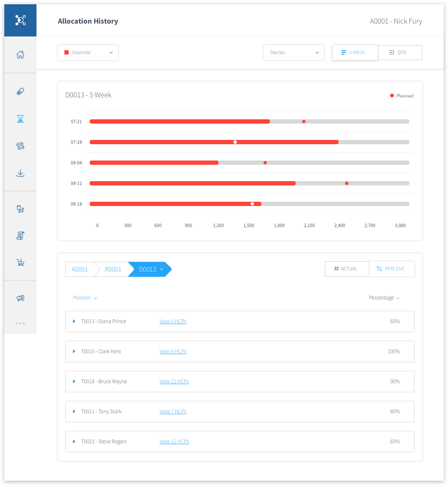448x485 pixels.
Task: Open View 12 HCPs link
Action: [174, 441]
